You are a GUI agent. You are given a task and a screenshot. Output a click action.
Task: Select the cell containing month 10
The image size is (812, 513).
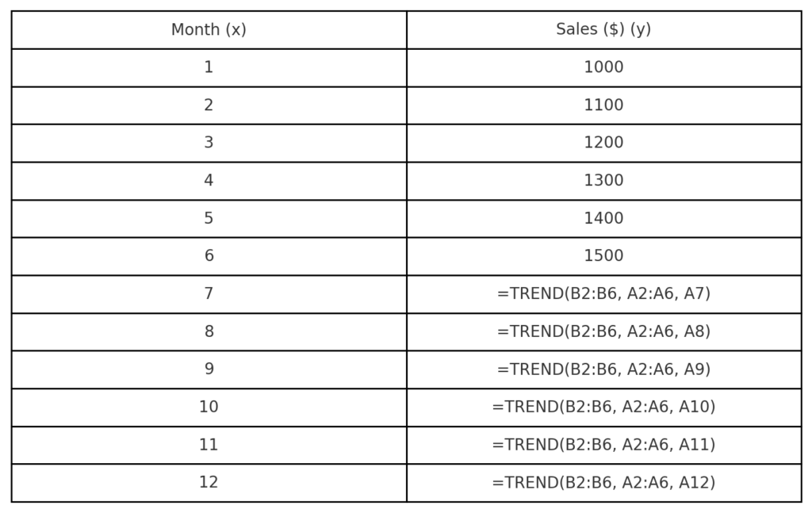pos(209,408)
